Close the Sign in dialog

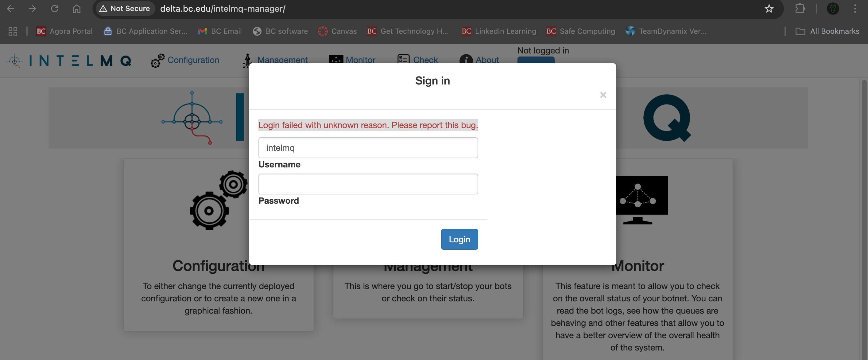[603, 95]
